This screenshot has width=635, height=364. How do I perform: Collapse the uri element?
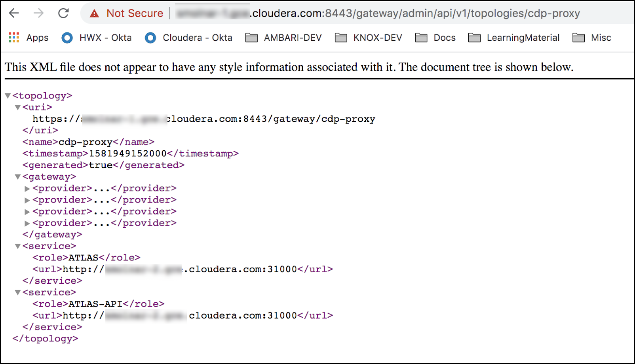(x=17, y=107)
